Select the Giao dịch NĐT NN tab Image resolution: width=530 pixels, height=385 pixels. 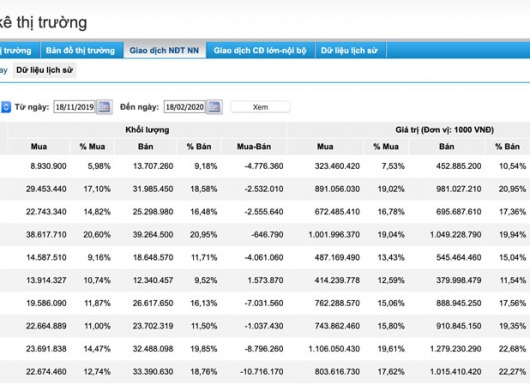pyautogui.click(x=164, y=50)
